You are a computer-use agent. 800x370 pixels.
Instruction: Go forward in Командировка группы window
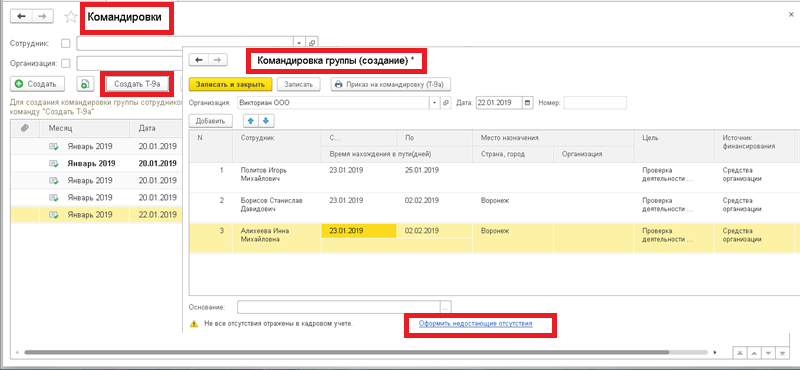217,60
